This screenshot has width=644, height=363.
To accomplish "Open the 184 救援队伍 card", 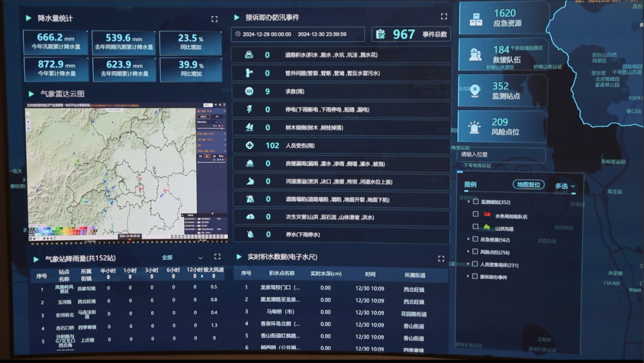I will tap(503, 55).
